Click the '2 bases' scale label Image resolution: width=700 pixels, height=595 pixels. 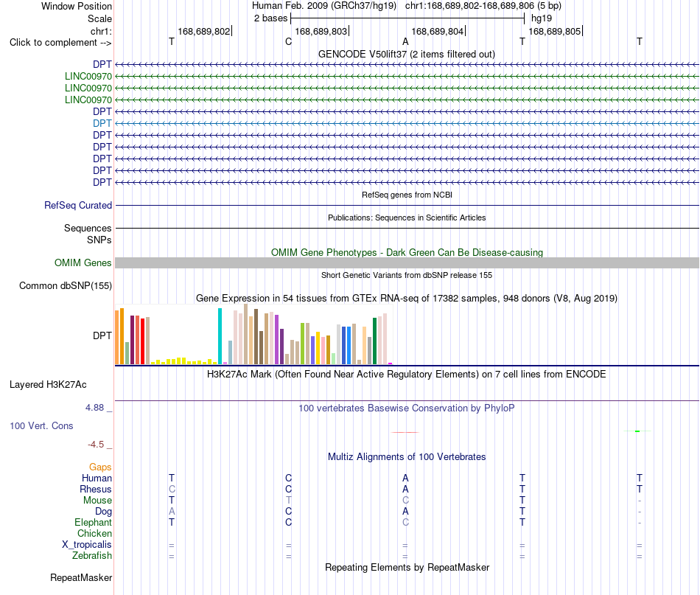[271, 18]
